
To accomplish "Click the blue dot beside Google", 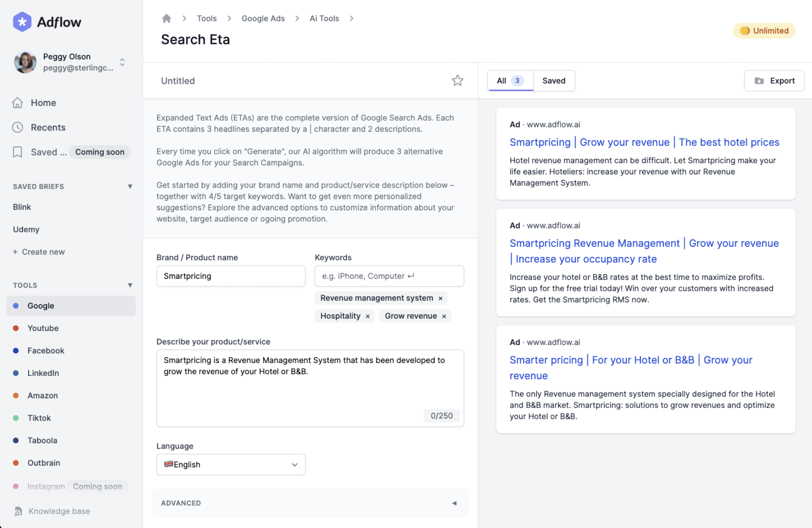I will (x=16, y=305).
